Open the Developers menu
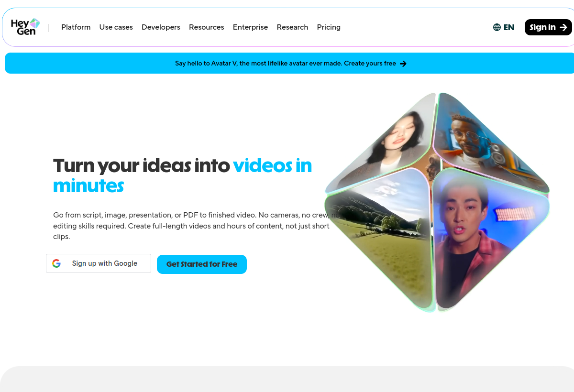The height and width of the screenshot is (392, 574). [161, 27]
